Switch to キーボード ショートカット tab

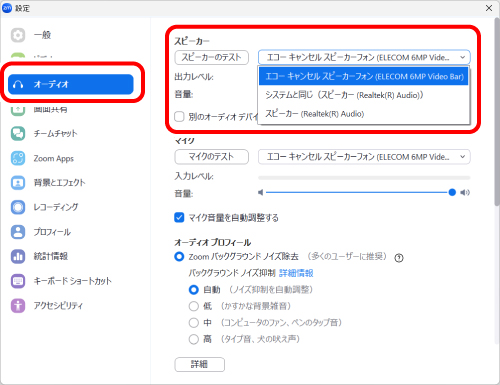coord(72,281)
